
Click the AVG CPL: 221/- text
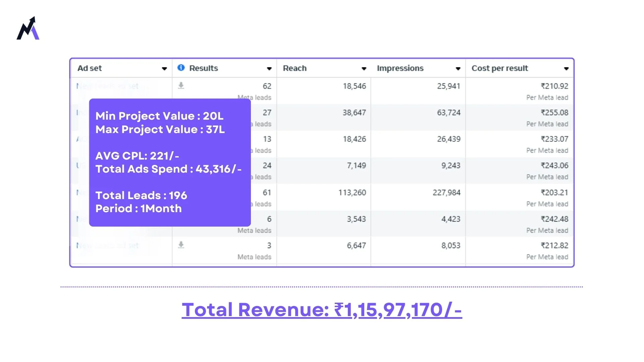[137, 156]
